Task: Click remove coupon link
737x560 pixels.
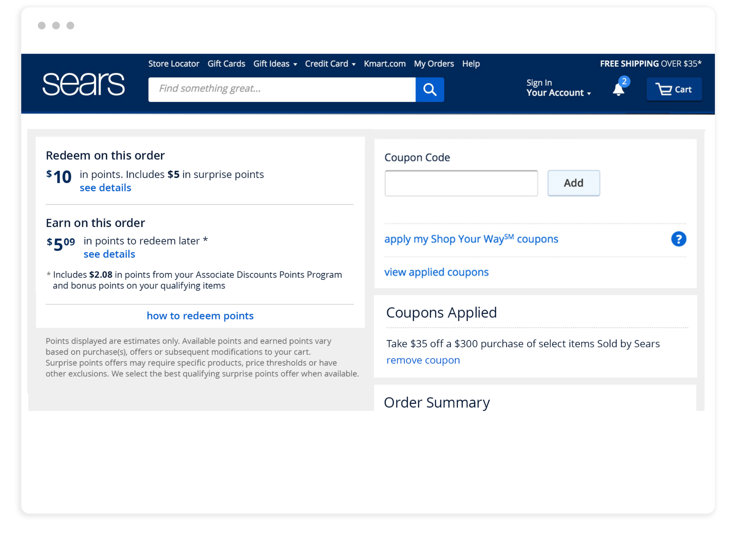Action: (423, 360)
